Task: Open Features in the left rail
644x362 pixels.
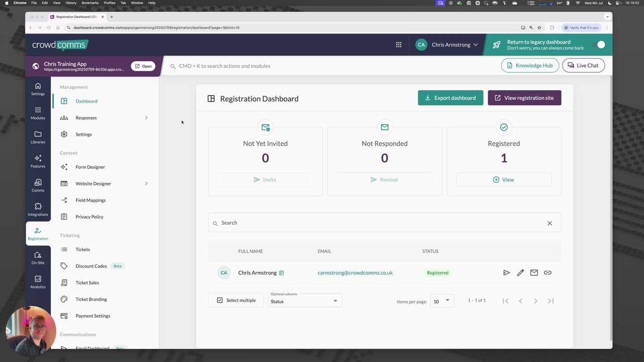Action: [x=38, y=161]
